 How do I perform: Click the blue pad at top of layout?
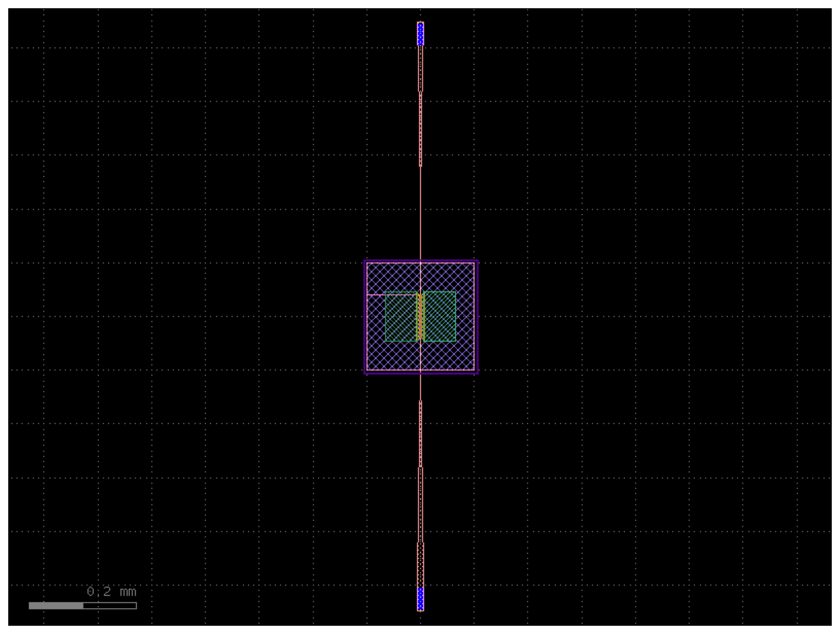point(421,33)
